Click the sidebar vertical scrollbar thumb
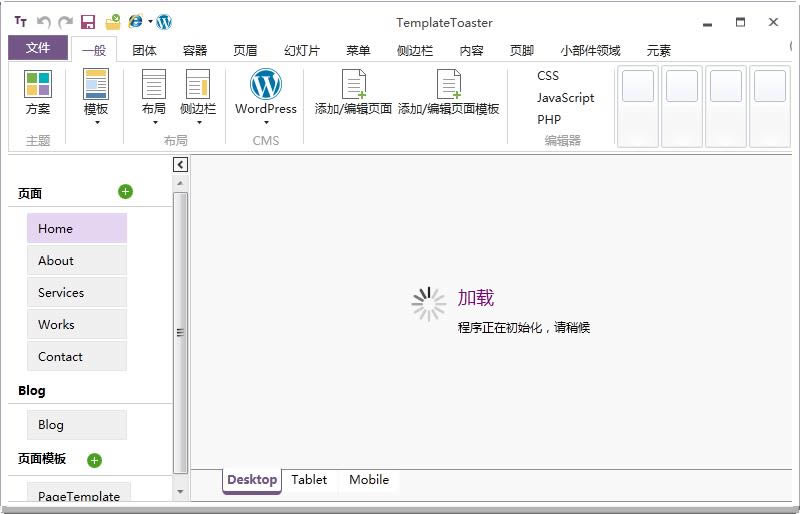 [x=180, y=333]
